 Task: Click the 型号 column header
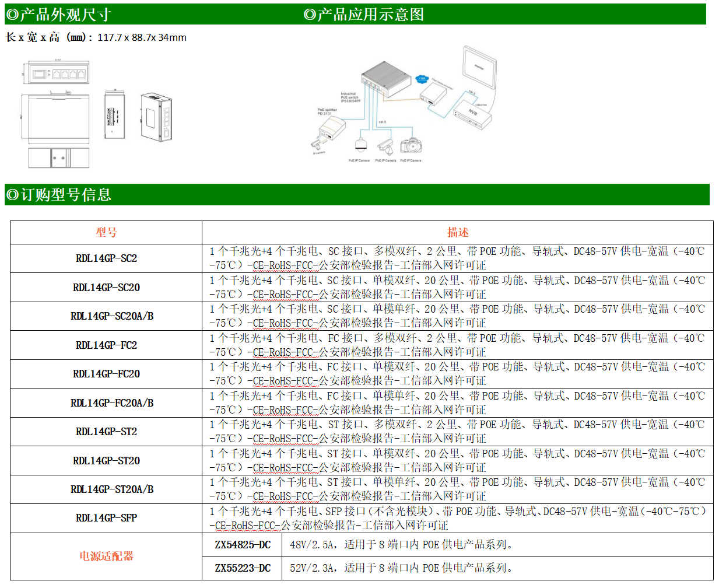tap(106, 232)
